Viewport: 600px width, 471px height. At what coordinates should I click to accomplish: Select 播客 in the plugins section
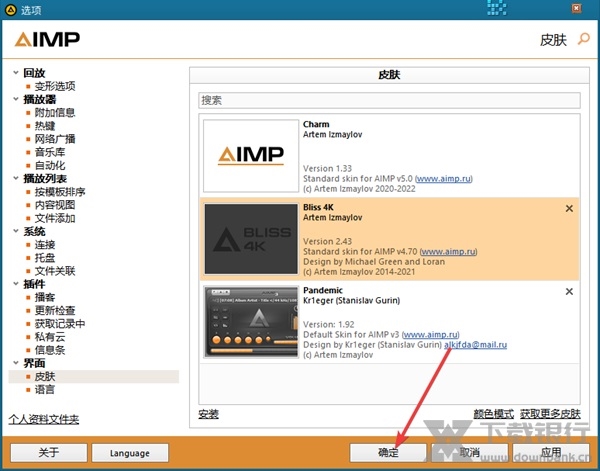pyautogui.click(x=45, y=297)
